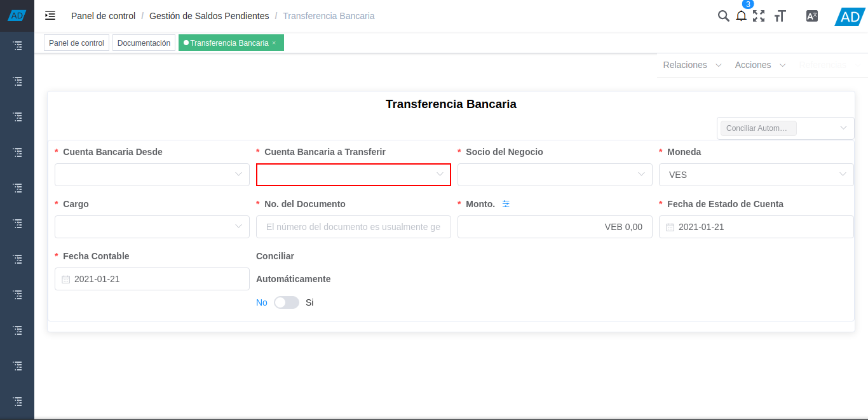Open the font size settings icon
The width and height of the screenshot is (868, 420).
click(780, 16)
